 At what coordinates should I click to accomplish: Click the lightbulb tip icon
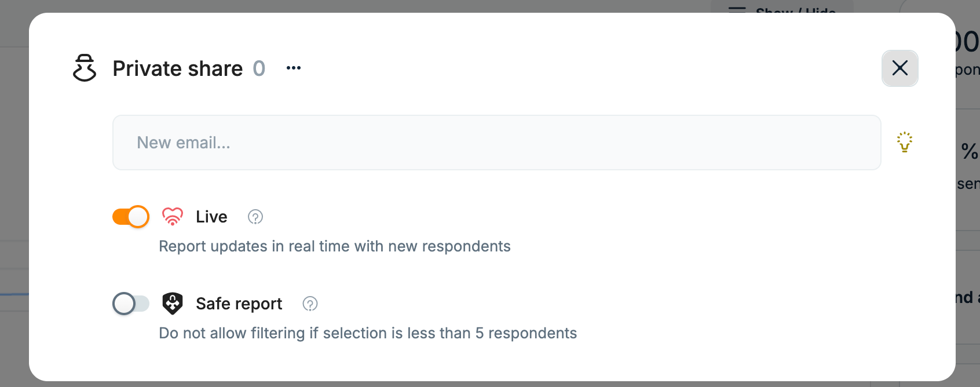(x=905, y=142)
